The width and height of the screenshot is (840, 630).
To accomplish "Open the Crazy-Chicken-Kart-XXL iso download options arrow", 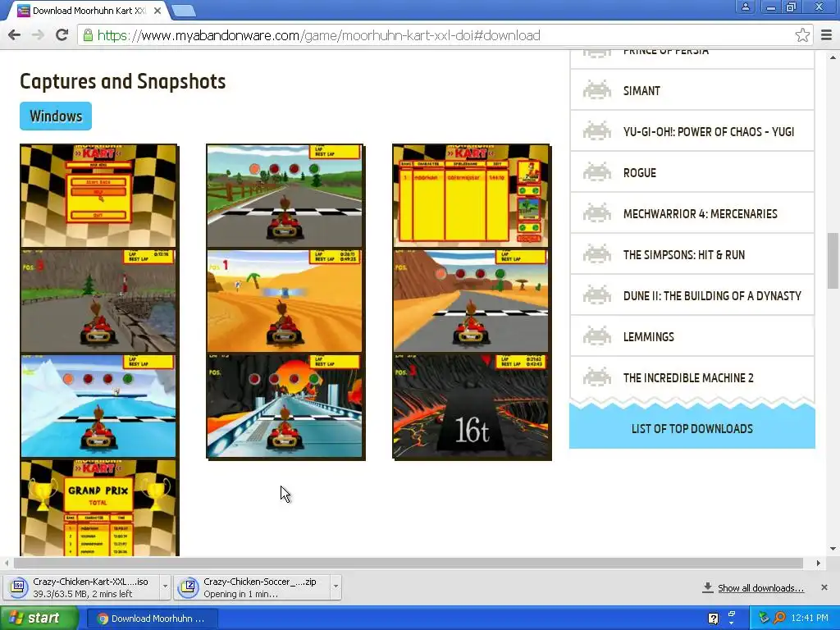I will point(165,586).
